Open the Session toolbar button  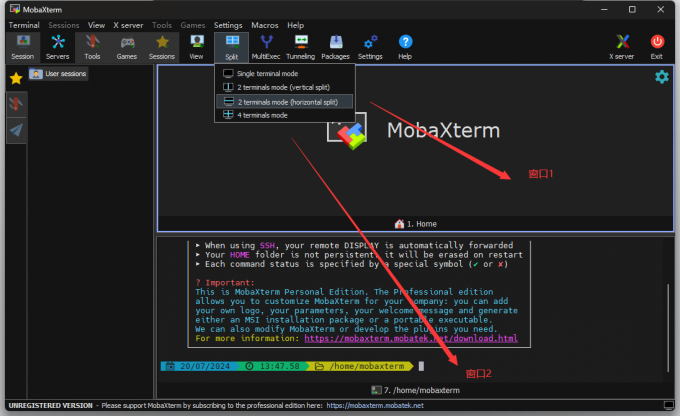[23, 47]
